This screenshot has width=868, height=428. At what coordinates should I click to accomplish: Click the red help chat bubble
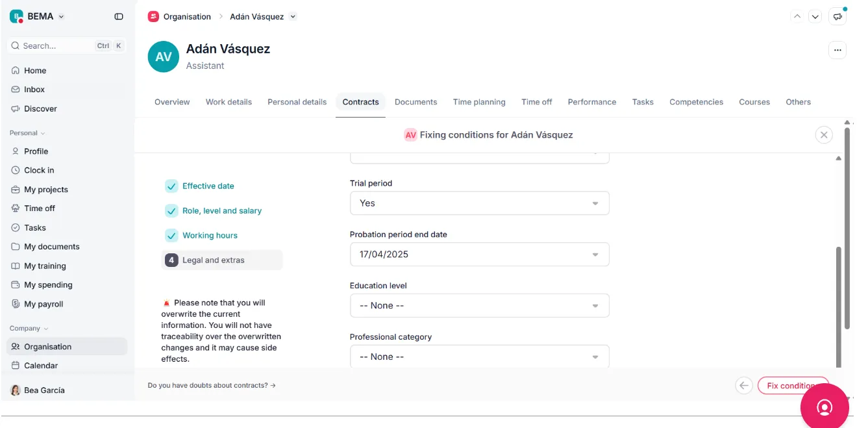pos(825,407)
